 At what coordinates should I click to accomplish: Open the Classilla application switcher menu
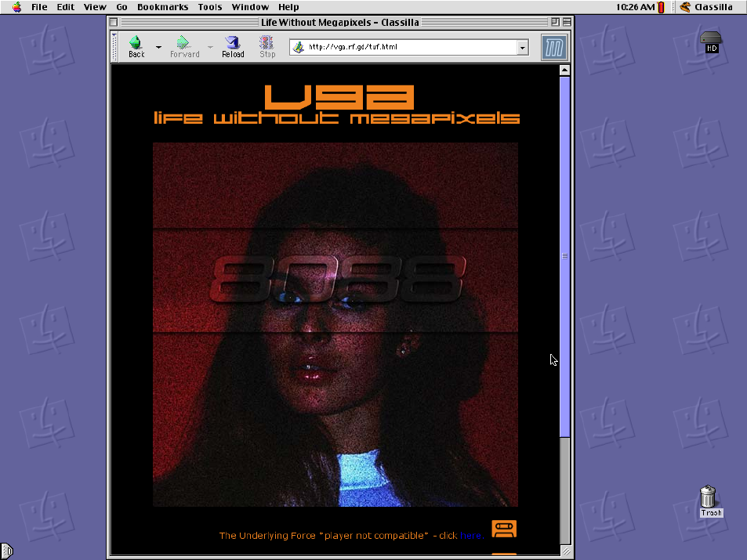click(706, 7)
